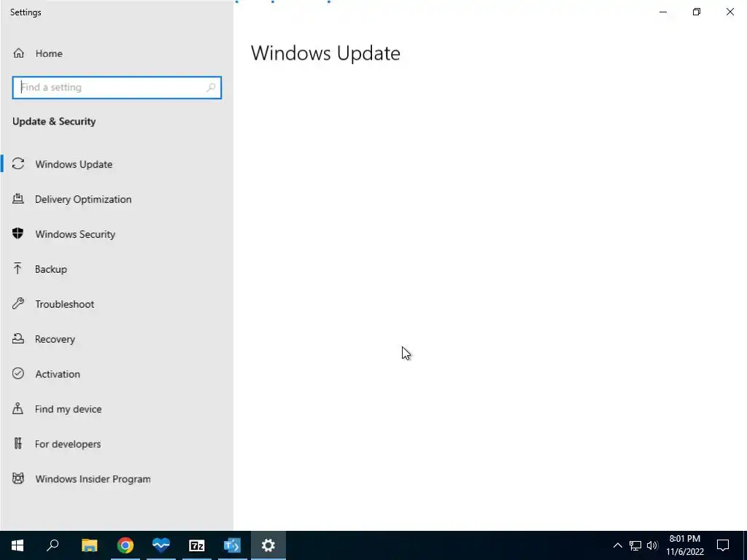Focus the Find a setting search box
The image size is (747, 560).
pyautogui.click(x=117, y=87)
